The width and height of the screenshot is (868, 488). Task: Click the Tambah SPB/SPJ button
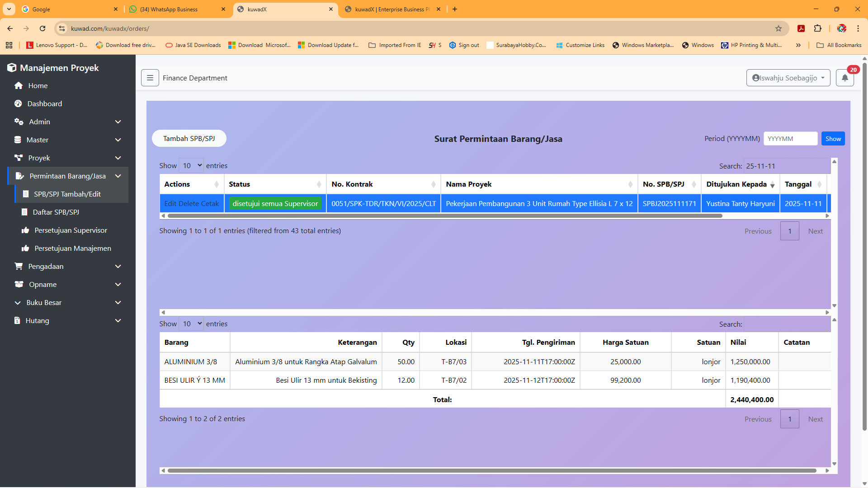click(189, 139)
